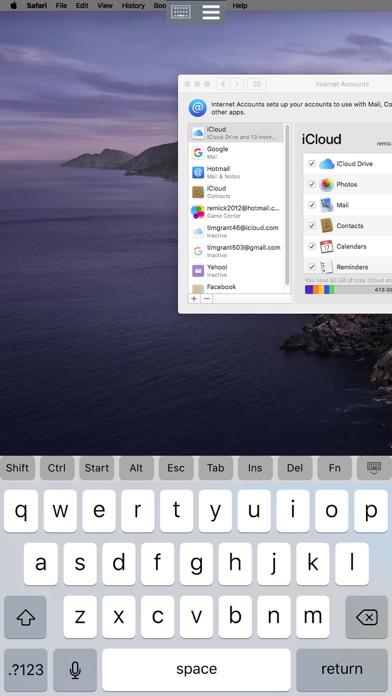Select the Game Center account entry
This screenshot has width=392, height=696.
(236, 212)
